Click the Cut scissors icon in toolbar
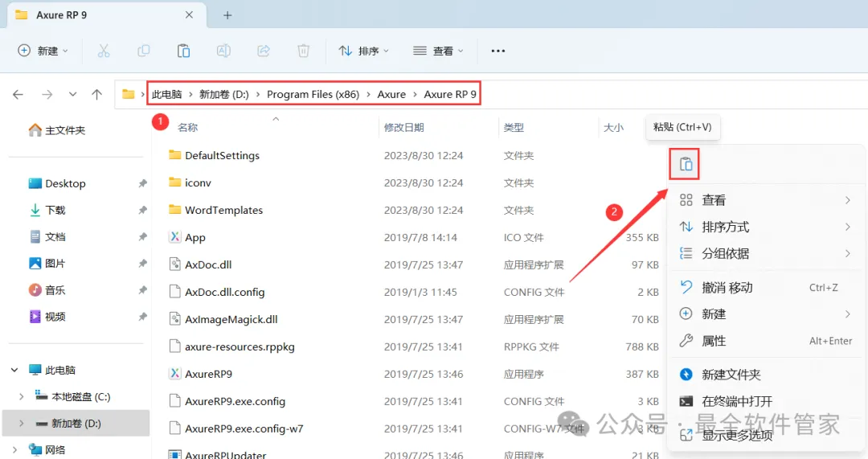This screenshot has height=459, width=868. 104,51
